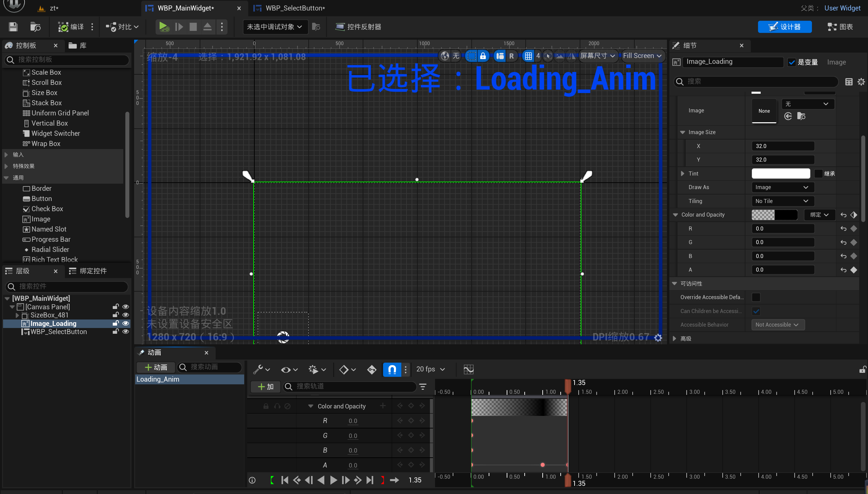Hide the Image_Loading widget via eye toggle

click(x=126, y=323)
